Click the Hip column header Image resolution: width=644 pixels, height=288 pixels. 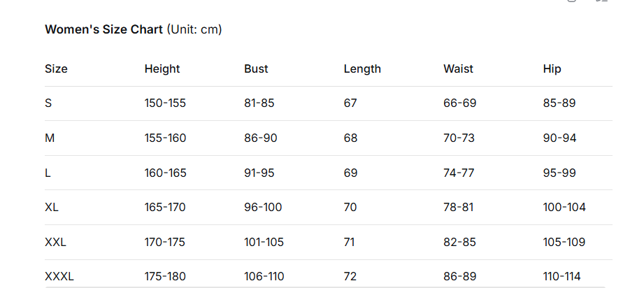coord(552,69)
